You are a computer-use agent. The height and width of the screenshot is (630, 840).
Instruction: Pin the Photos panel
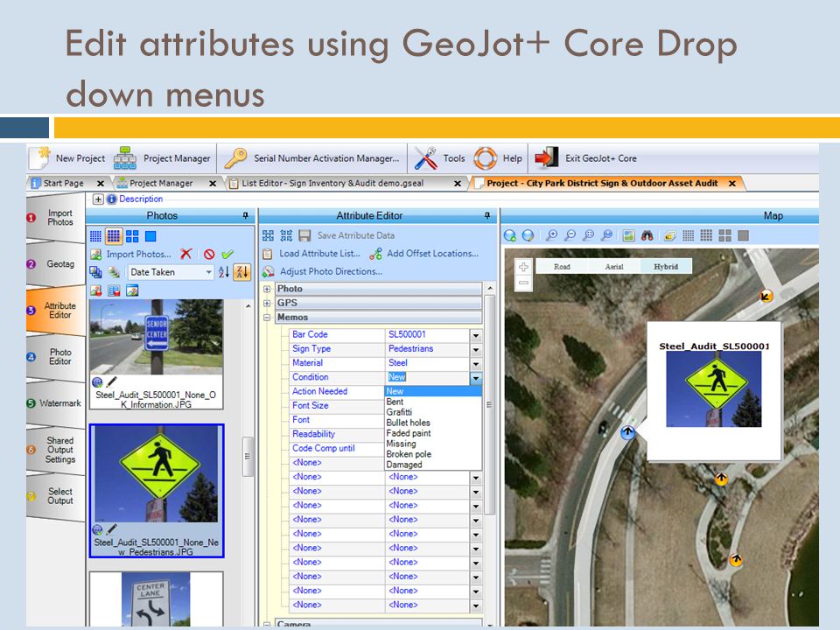coord(245,215)
